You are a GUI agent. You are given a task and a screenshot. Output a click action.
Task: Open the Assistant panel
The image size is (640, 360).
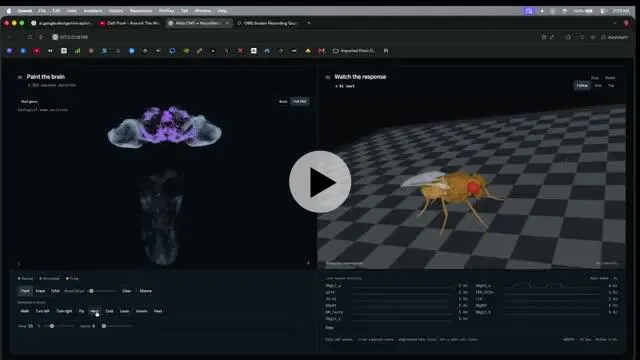pos(614,37)
